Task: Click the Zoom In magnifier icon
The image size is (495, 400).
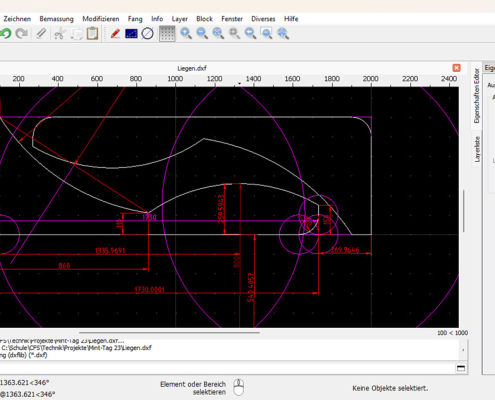Action: click(186, 34)
